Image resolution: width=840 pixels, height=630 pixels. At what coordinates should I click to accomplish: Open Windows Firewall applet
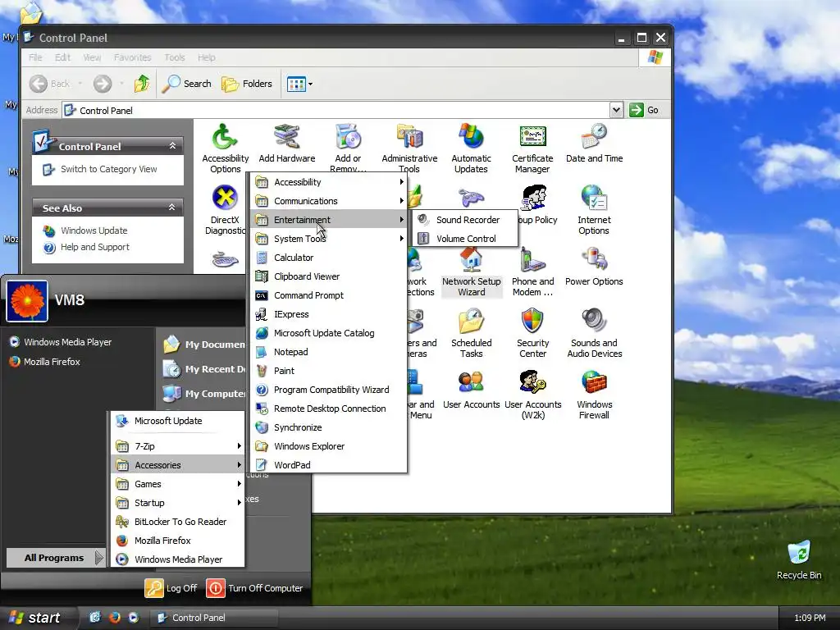coord(594,395)
